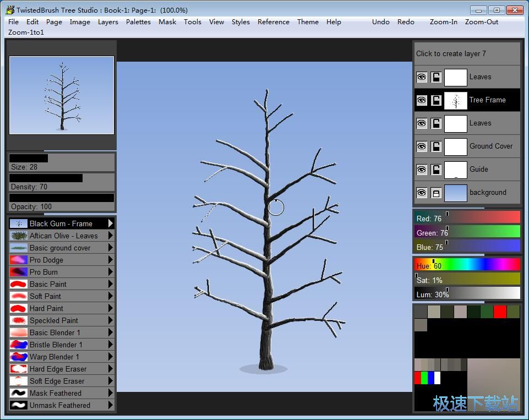
Task: Open the Soft Paint brush options arrow
Action: pos(111,296)
